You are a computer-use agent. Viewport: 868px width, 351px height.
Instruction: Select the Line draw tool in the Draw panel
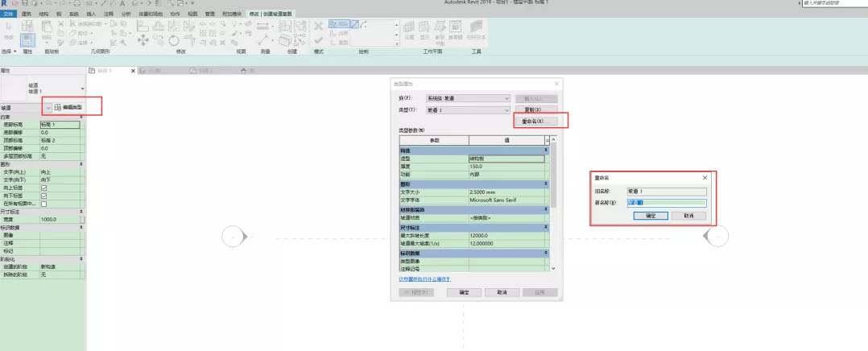tap(356, 24)
